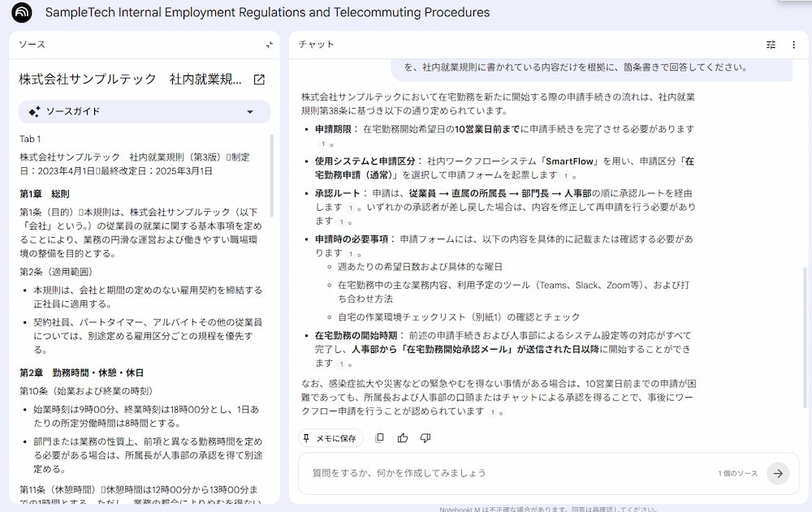The height and width of the screenshot is (512, 812).
Task: Click the 在宅勤務の開始時期 bullet label
Action: coord(356,335)
